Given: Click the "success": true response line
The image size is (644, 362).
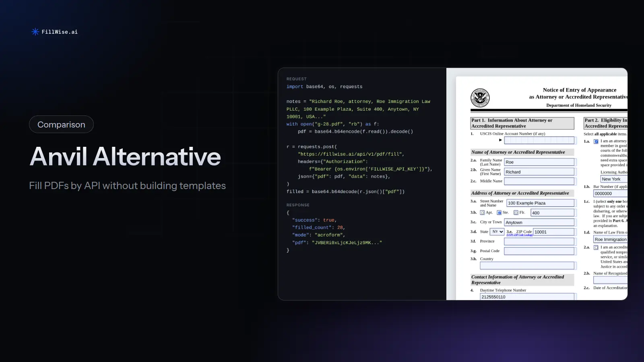Looking at the screenshot, I should pyautogui.click(x=314, y=220).
